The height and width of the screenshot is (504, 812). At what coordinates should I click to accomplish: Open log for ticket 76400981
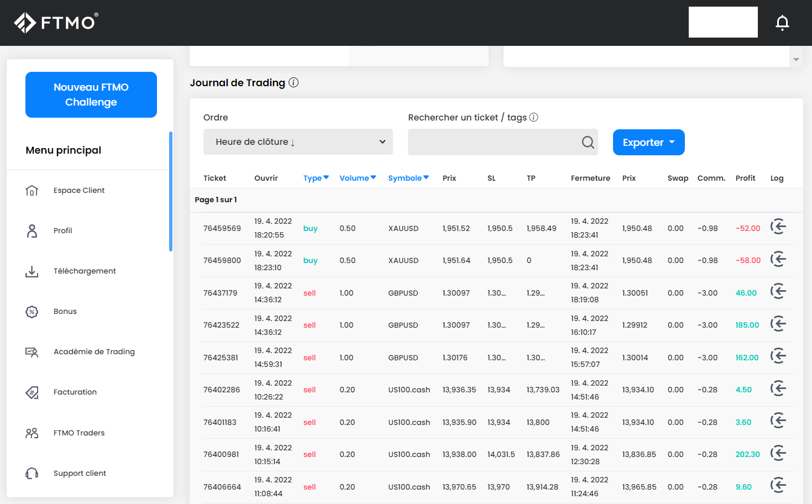778,453
